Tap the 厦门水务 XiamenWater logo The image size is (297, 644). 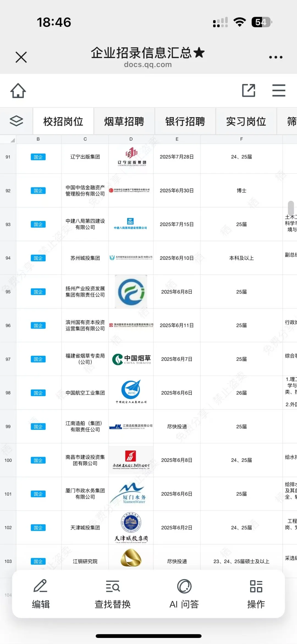pos(128,493)
